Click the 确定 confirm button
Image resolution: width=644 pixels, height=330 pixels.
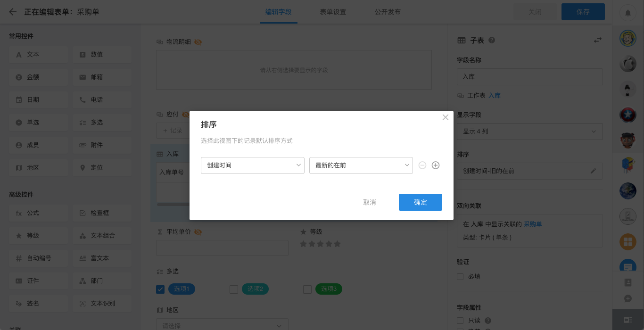421,202
